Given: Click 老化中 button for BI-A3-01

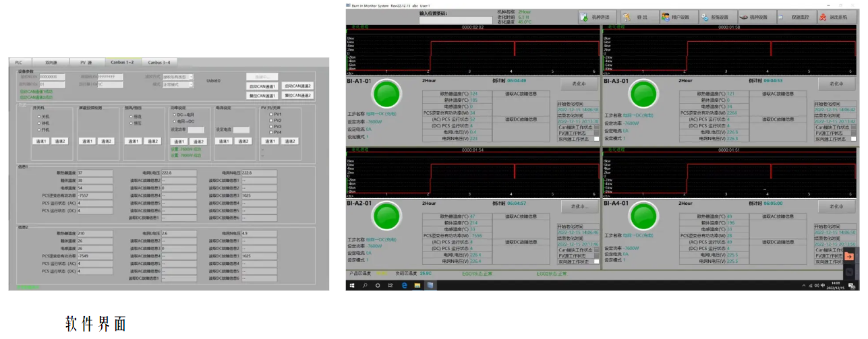Looking at the screenshot, I should click(x=836, y=84).
